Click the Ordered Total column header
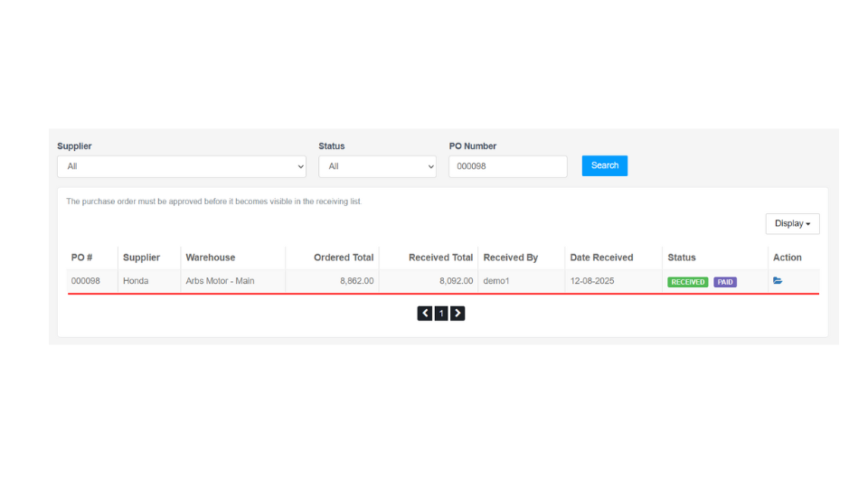The width and height of the screenshot is (868, 488). [344, 258]
